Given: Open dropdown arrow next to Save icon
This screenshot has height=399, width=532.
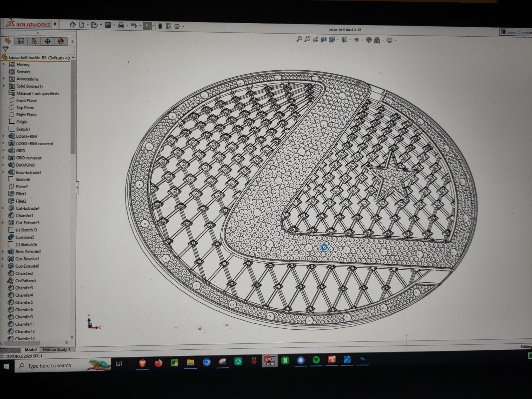Looking at the screenshot, I should pos(114,25).
